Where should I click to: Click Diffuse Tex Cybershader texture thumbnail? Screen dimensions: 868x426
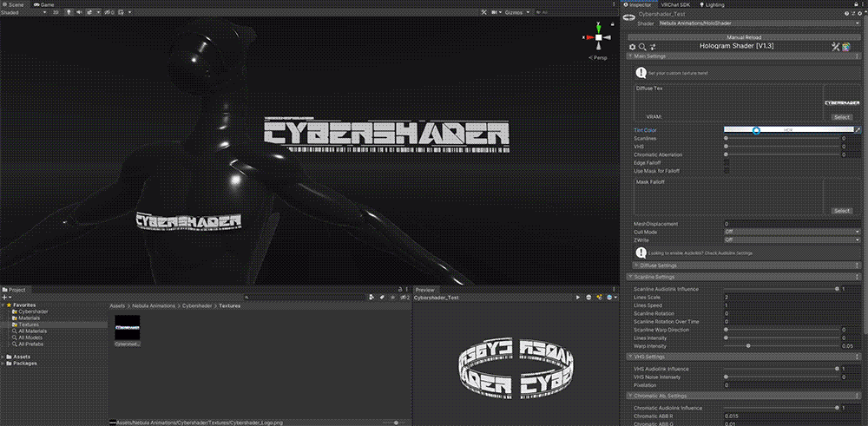click(841, 103)
